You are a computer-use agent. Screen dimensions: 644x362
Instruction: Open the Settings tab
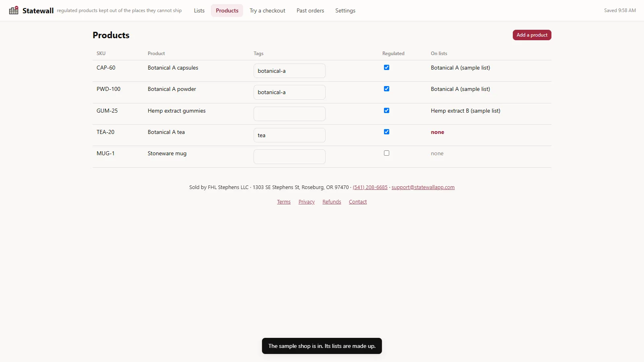[x=345, y=10]
